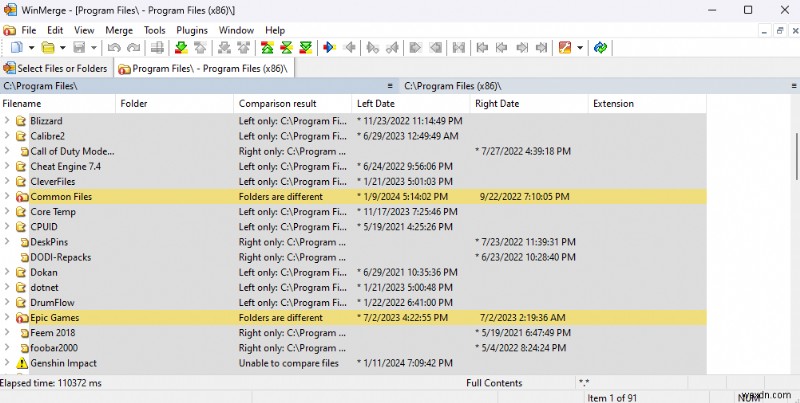Select the CPUID row name
Image resolution: width=800 pixels, height=403 pixels.
pyautogui.click(x=44, y=227)
